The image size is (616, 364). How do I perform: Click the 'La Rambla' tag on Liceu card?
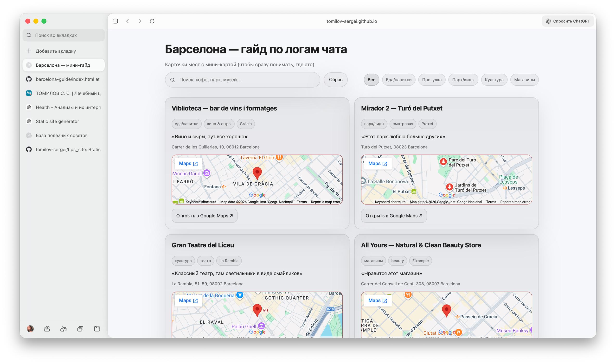pos(229,261)
